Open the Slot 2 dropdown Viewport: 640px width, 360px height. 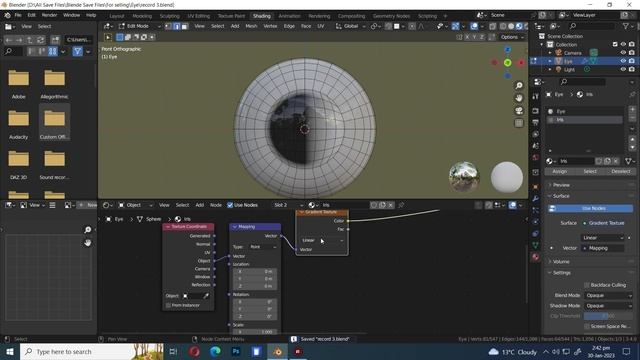[288, 205]
